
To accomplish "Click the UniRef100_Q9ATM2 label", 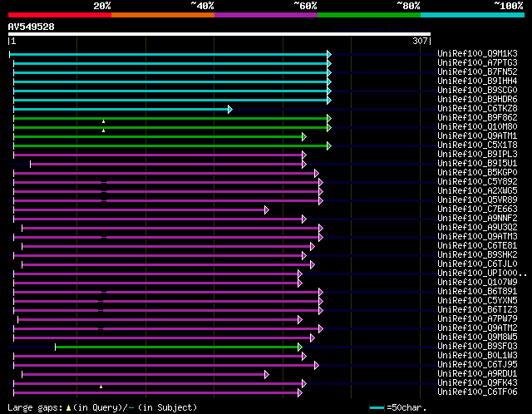I will (477, 328).
